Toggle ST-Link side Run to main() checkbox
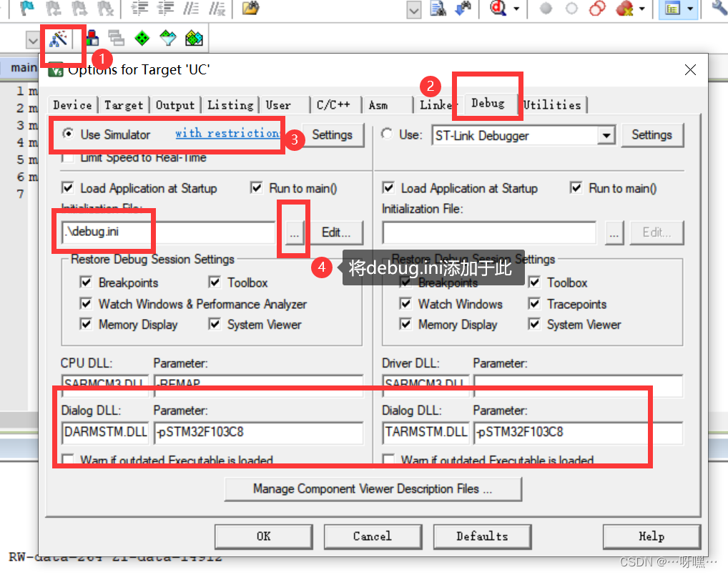The image size is (728, 575). (x=576, y=187)
